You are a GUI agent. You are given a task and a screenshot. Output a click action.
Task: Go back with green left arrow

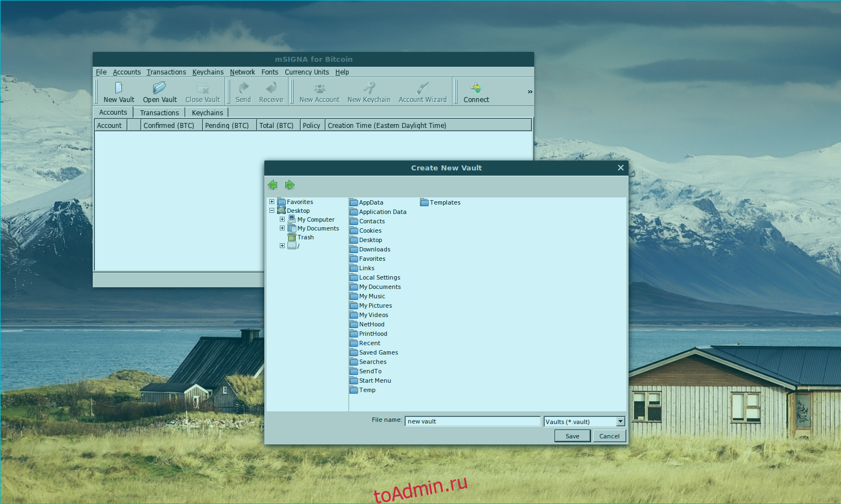(x=273, y=185)
